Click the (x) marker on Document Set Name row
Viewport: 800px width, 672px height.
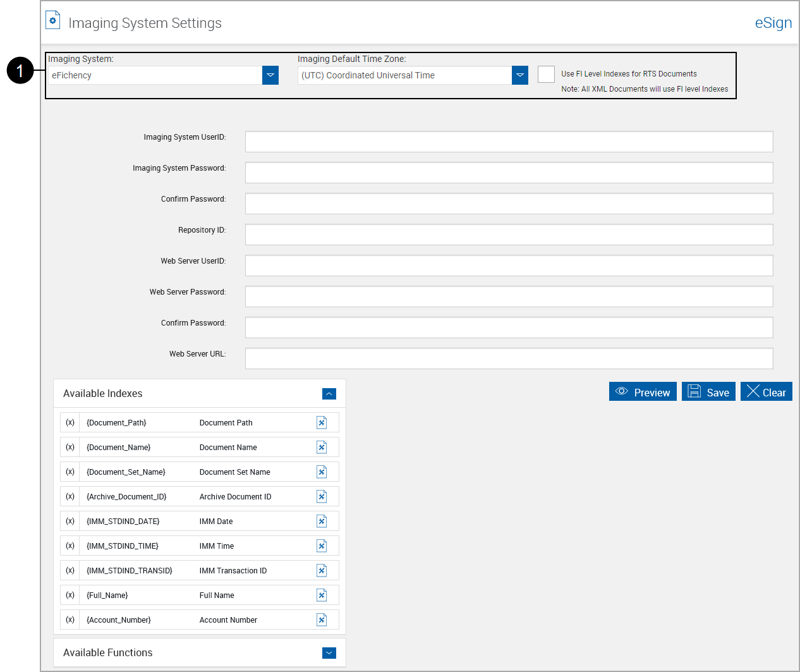[x=70, y=472]
